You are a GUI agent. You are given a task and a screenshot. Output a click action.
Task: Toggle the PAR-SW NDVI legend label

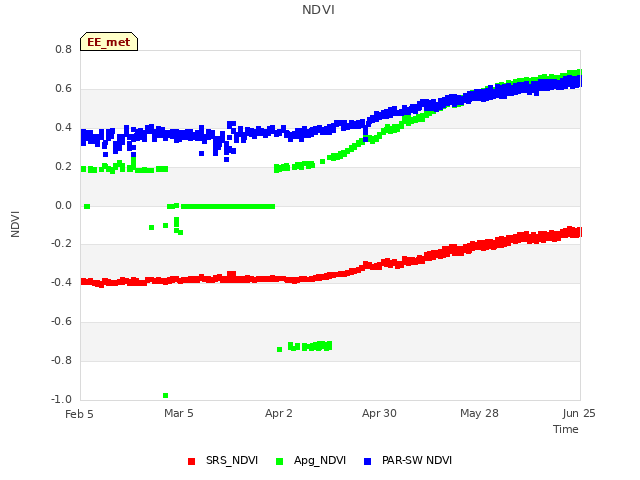pos(417,460)
